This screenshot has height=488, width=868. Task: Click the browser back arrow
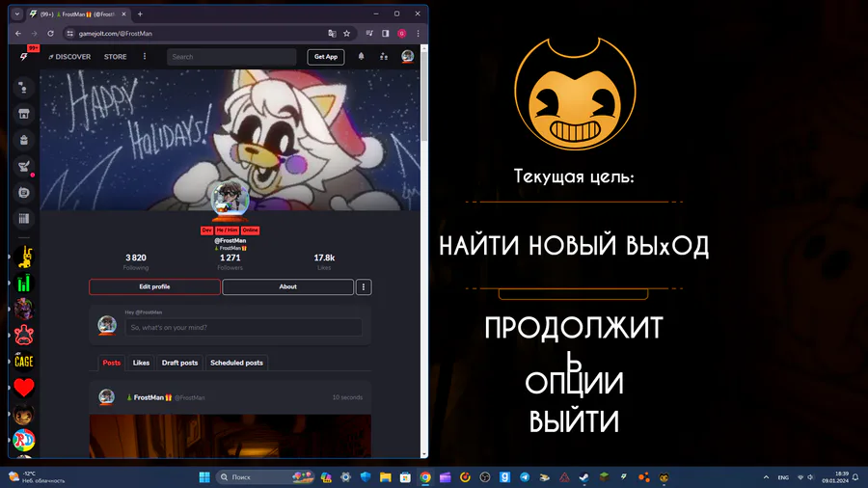(x=18, y=34)
